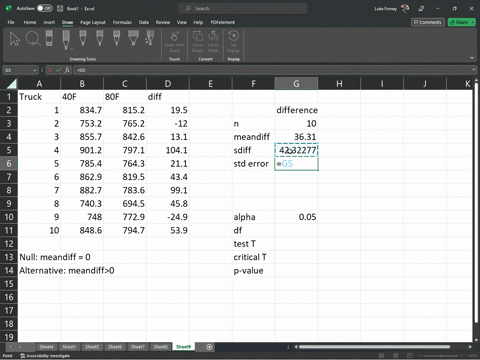Click in the Search box
This screenshot has height=360, width=480.
coord(243,8)
